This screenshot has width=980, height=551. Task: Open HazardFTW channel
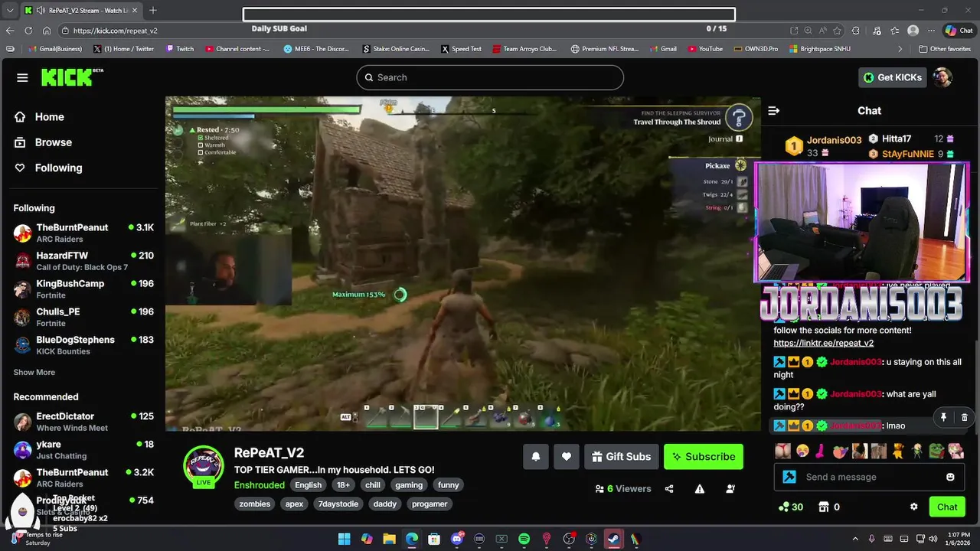83,261
